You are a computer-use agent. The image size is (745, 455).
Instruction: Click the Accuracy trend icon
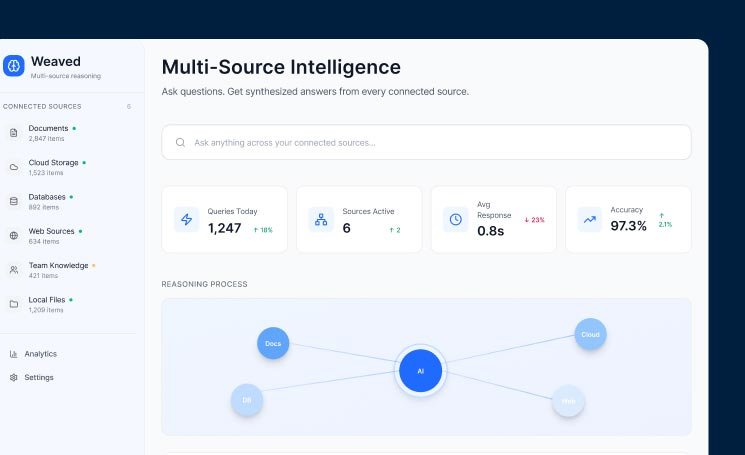pyautogui.click(x=590, y=219)
